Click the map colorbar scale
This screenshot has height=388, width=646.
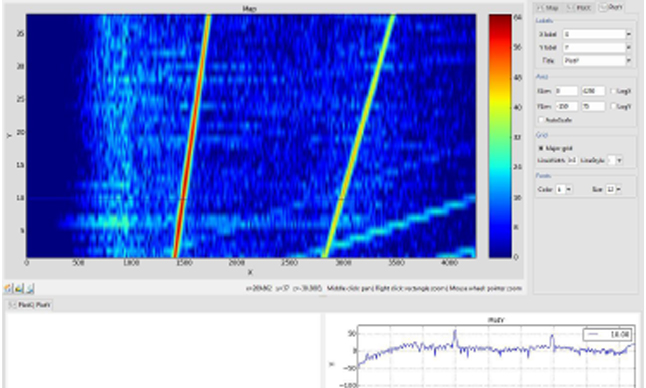pyautogui.click(x=500, y=136)
